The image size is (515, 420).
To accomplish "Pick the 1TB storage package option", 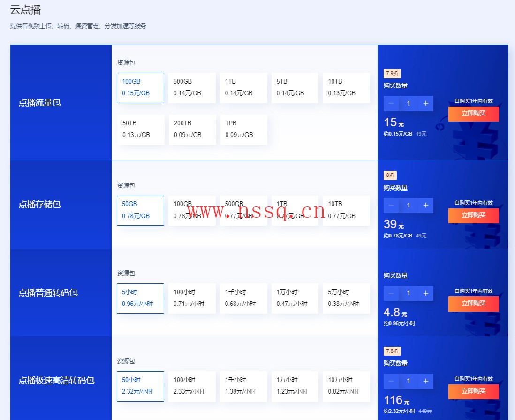I will pos(295,211).
